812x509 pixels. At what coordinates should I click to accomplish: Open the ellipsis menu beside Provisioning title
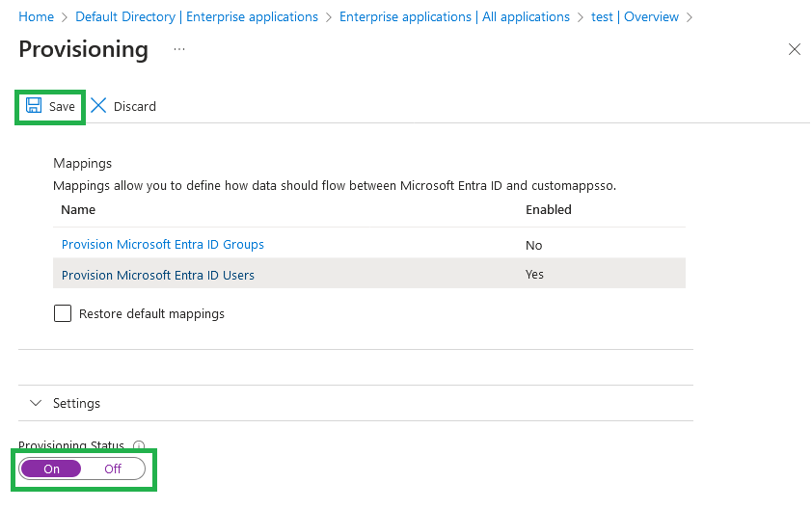(179, 49)
